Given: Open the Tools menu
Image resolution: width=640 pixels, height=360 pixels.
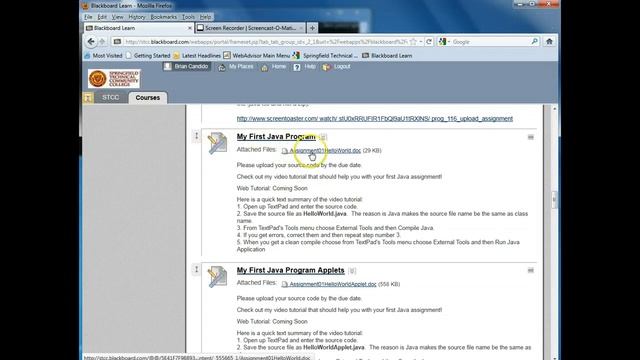Looking at the screenshot, I should click(x=188, y=17).
